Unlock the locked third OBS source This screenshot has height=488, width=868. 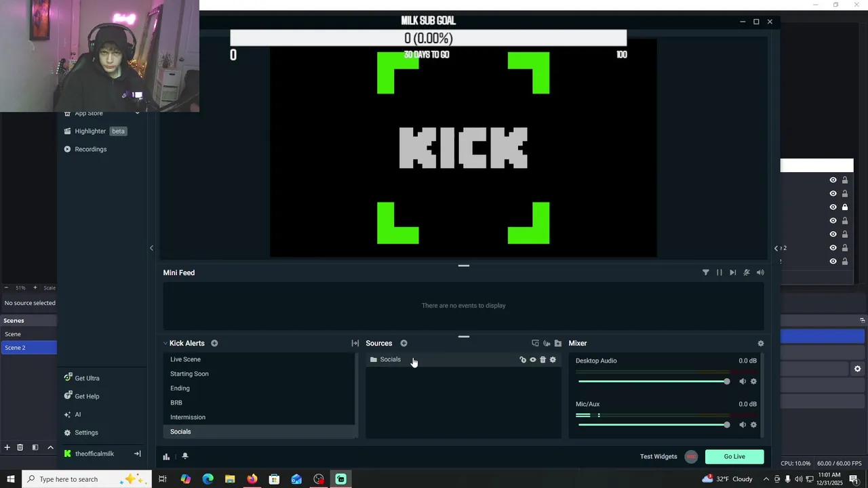pyautogui.click(x=845, y=207)
